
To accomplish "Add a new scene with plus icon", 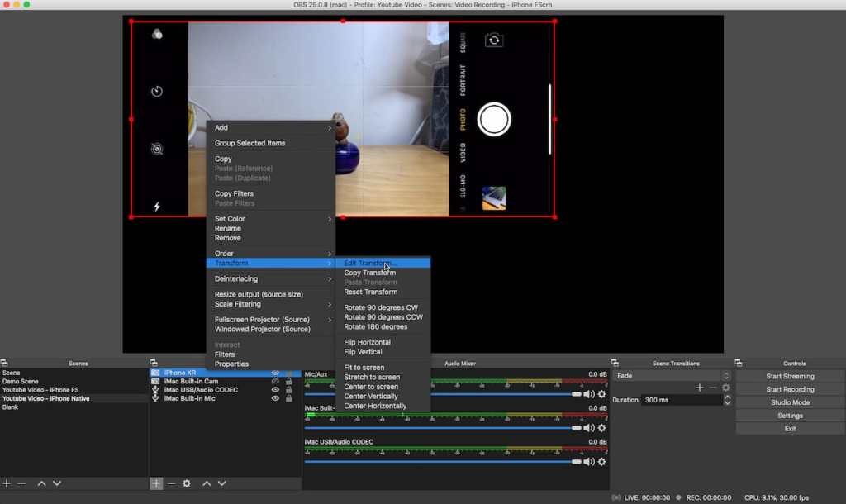I will [x=7, y=483].
